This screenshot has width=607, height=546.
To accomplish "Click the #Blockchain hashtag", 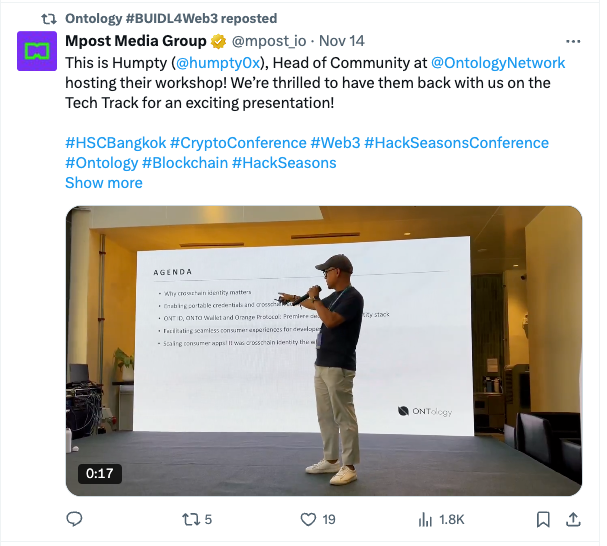I will (186, 163).
